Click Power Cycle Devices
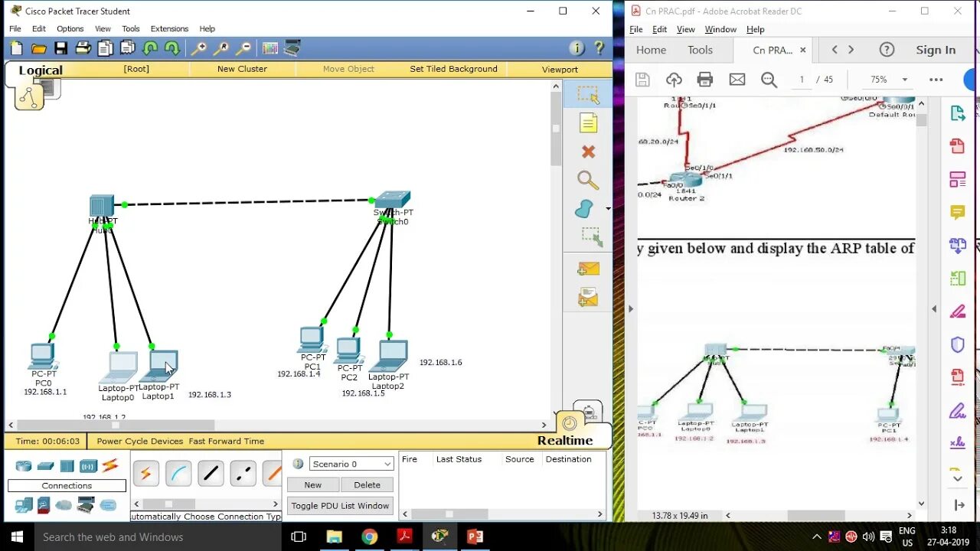The width and height of the screenshot is (980, 551). [x=140, y=441]
